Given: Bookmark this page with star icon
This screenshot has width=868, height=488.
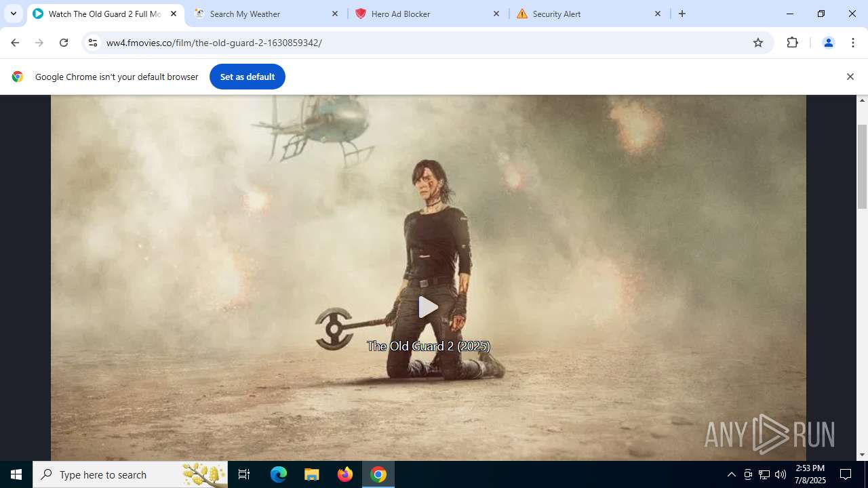Looking at the screenshot, I should (x=758, y=43).
